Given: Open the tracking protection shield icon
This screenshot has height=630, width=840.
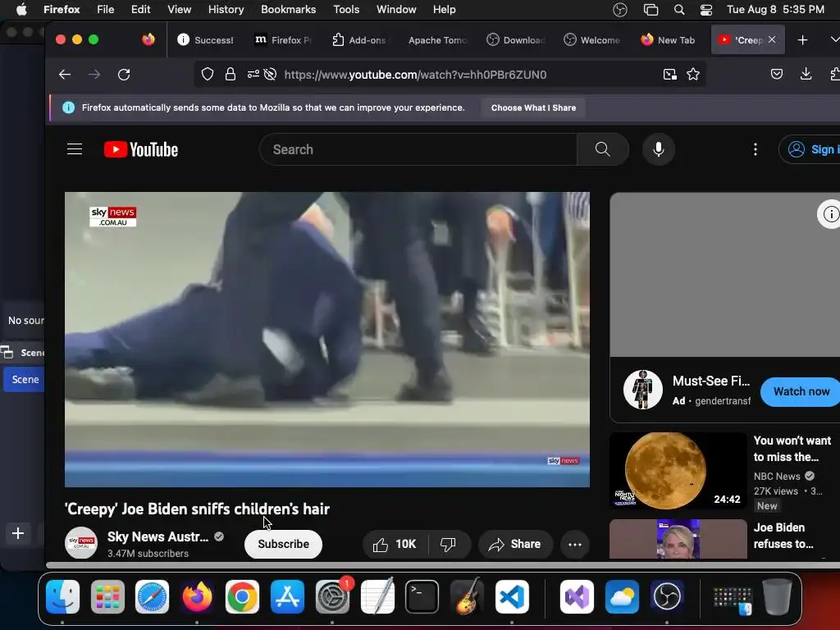Looking at the screenshot, I should click(208, 75).
